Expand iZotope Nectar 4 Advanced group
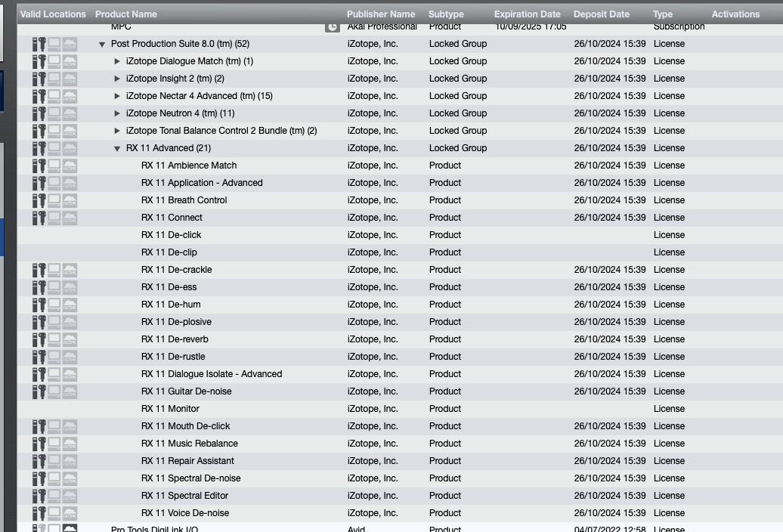This screenshot has height=532, width=783. click(117, 96)
